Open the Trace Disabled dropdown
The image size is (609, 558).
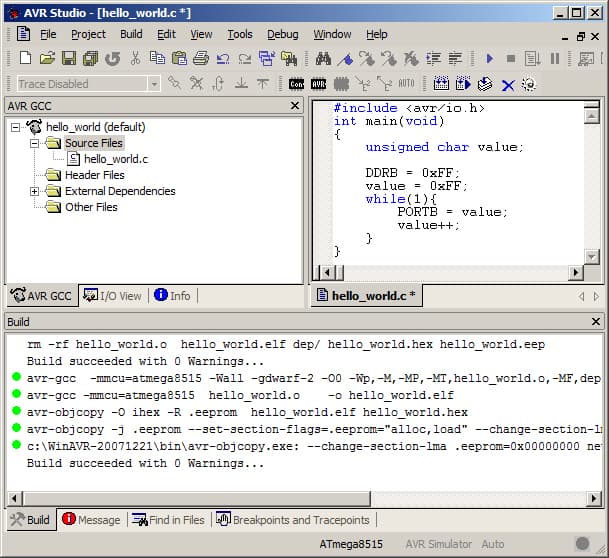pos(154,84)
